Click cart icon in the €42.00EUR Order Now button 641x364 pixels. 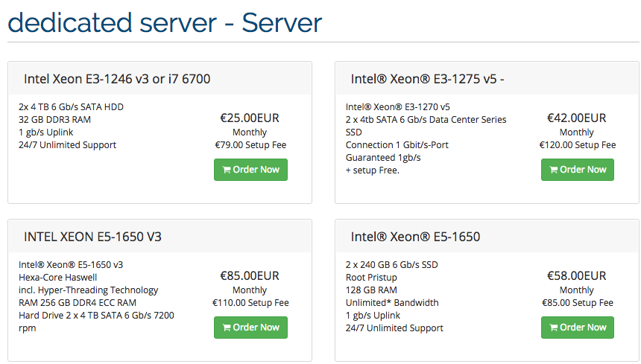554,170
